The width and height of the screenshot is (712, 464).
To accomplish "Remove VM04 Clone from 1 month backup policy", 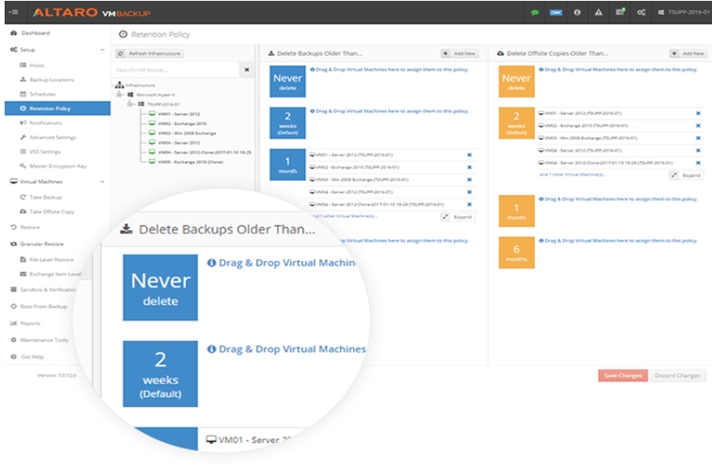I will tap(470, 204).
